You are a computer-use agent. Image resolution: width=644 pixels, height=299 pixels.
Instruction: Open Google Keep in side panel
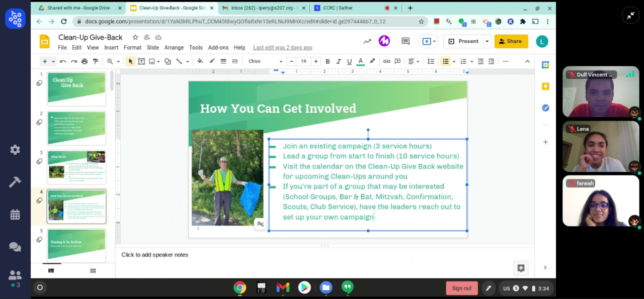tap(545, 86)
